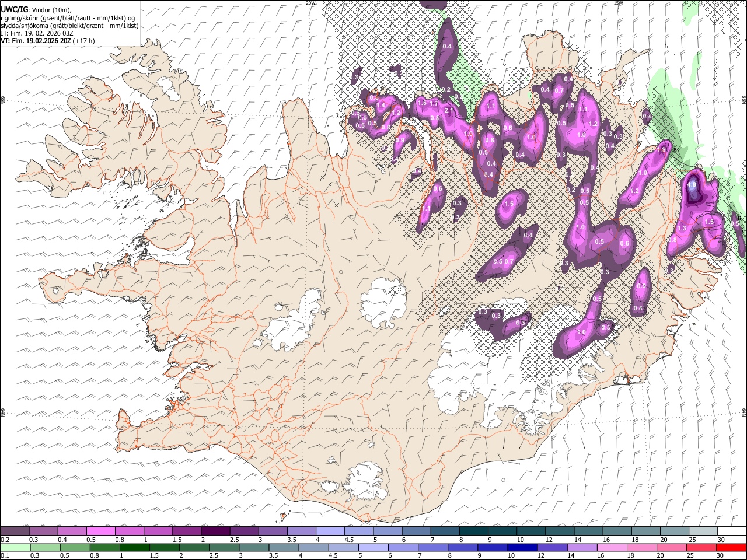The height and width of the screenshot is (560, 747).
Task: Click the '1.9' value in the northeast
Action: click(x=661, y=150)
